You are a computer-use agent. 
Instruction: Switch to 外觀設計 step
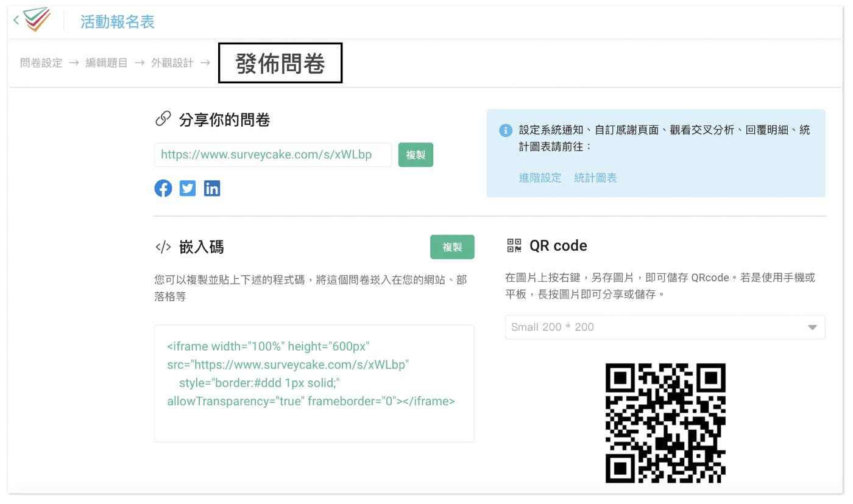click(x=172, y=63)
